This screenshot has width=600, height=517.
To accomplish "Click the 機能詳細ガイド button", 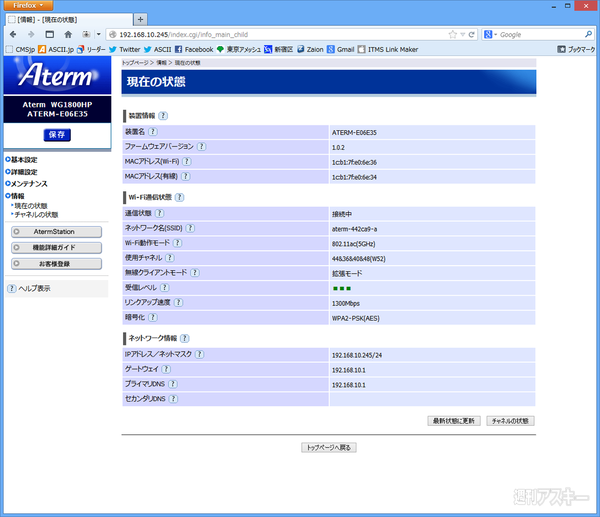I will click(x=57, y=248).
